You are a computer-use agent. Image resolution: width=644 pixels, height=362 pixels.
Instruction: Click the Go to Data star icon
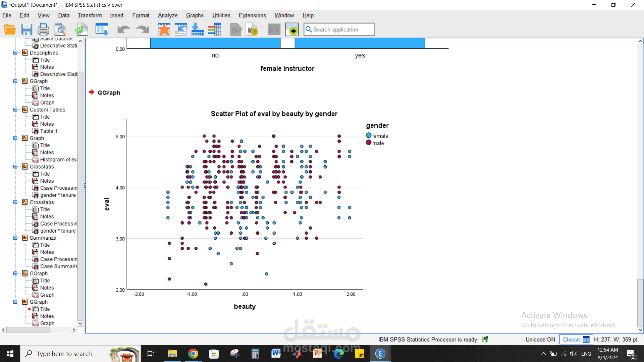pos(164,29)
